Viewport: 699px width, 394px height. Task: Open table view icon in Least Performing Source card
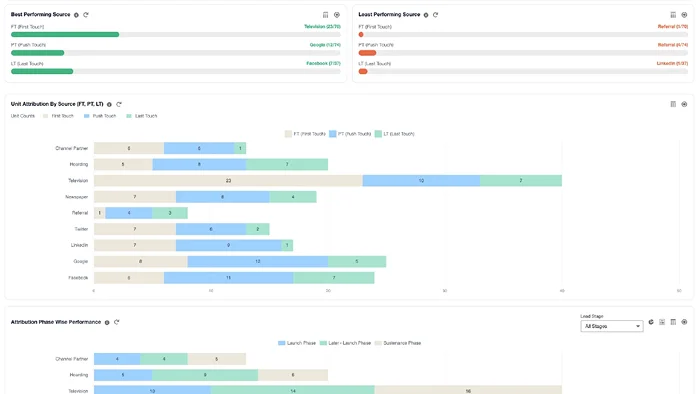673,15
